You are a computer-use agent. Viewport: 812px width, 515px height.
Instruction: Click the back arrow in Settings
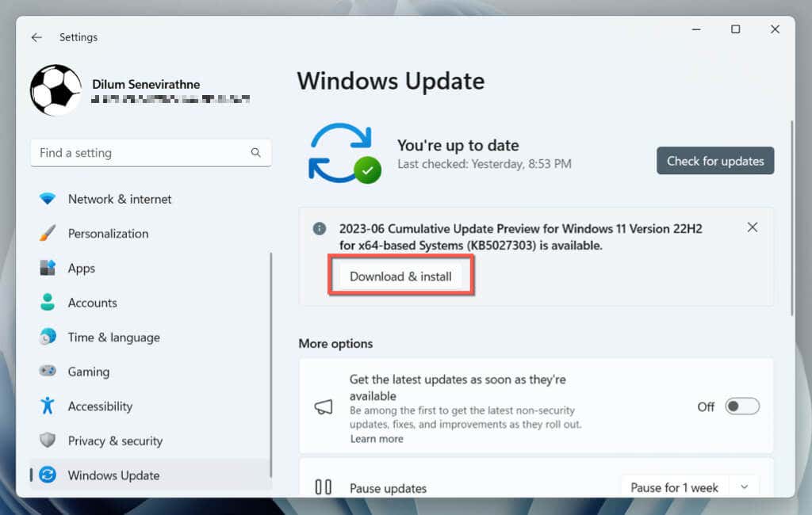point(36,37)
